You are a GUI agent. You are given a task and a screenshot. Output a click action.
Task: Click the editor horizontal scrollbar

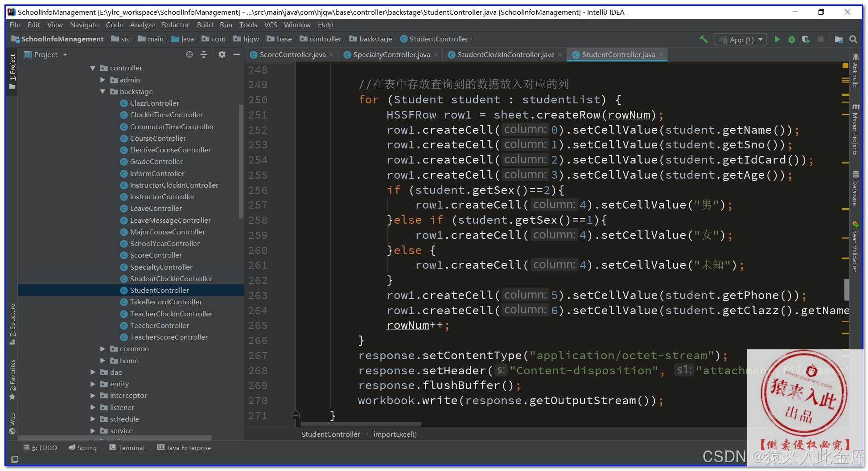coord(361,424)
